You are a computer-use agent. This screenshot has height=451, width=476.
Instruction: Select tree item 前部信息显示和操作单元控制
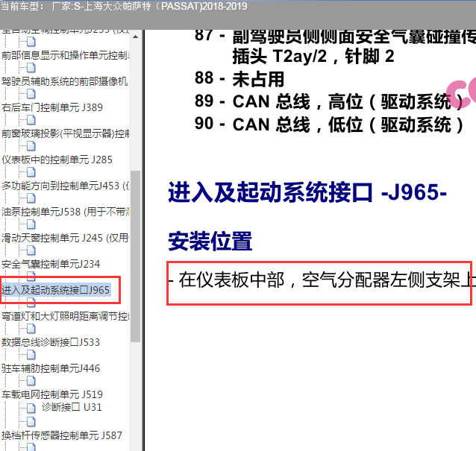65,55
